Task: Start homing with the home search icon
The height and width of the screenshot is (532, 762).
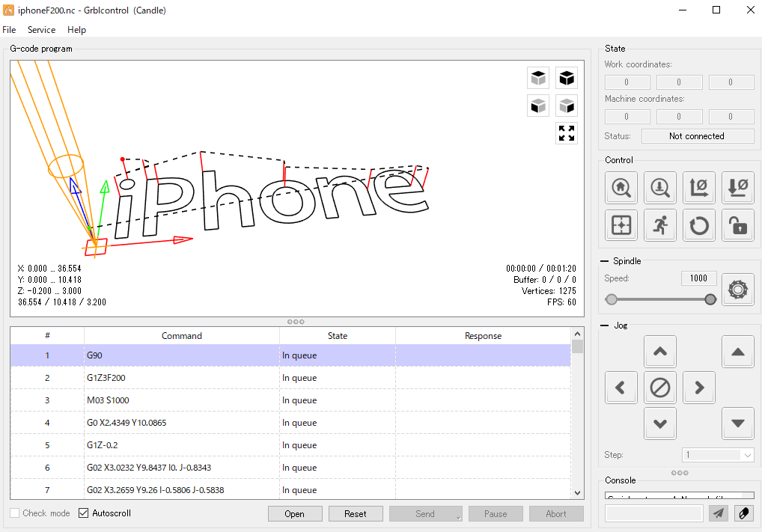Action: [x=621, y=188]
